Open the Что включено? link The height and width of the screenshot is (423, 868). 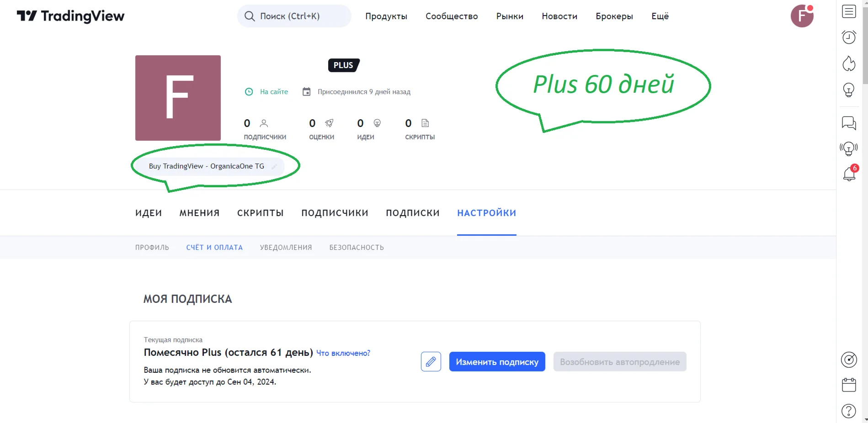point(343,353)
